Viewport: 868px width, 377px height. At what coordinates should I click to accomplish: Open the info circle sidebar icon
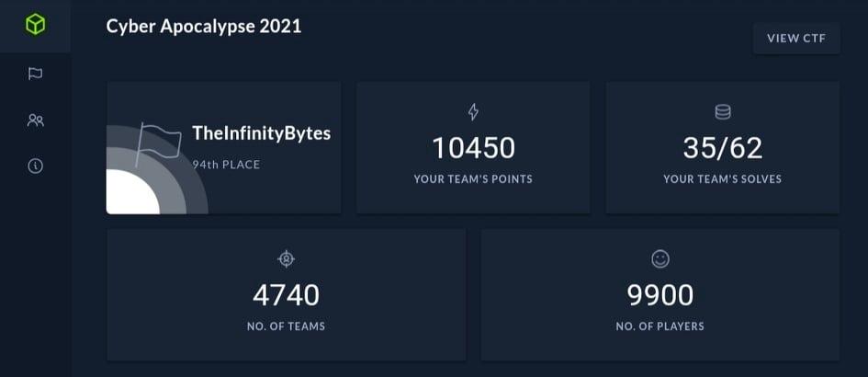tap(36, 166)
